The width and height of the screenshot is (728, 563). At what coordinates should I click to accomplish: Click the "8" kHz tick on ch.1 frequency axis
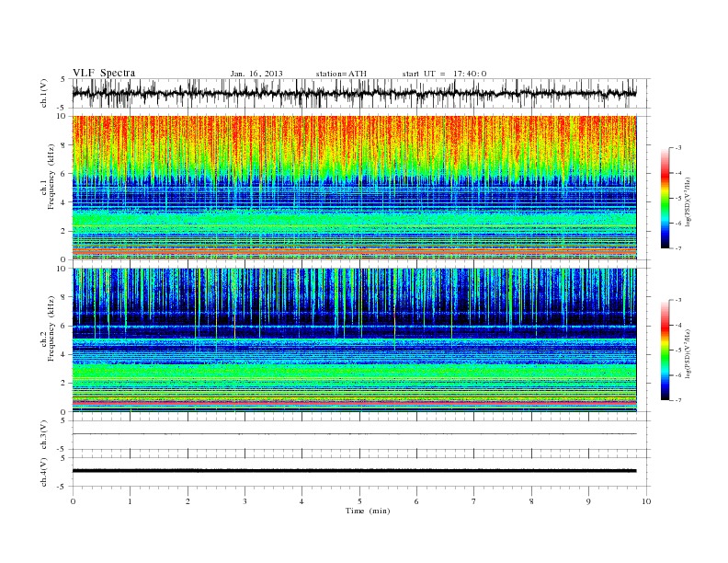click(64, 145)
